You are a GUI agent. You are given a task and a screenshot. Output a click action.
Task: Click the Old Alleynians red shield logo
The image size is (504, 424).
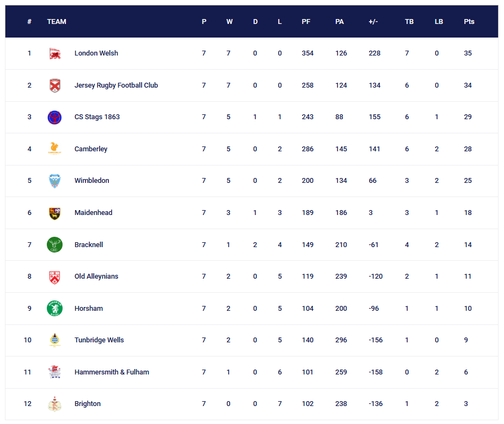click(54, 277)
